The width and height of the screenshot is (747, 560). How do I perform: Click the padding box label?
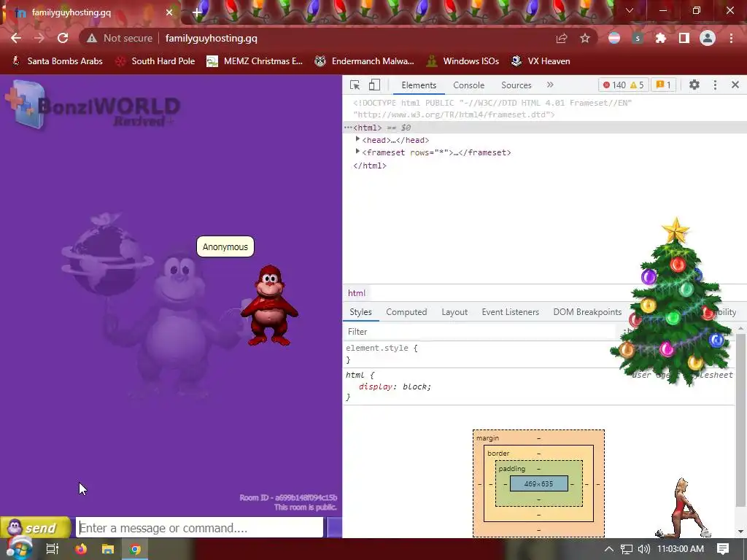tap(511, 469)
